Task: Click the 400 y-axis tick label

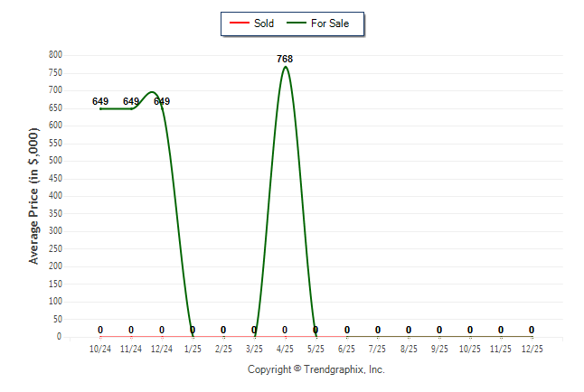Action: [x=54, y=196]
